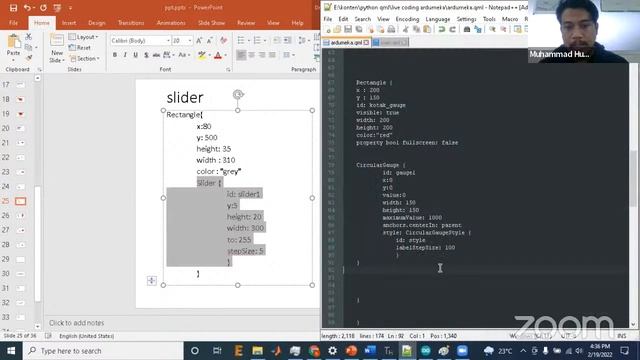Open Replace in Notepad++ toolbar
640x360 pixels.
478,29
